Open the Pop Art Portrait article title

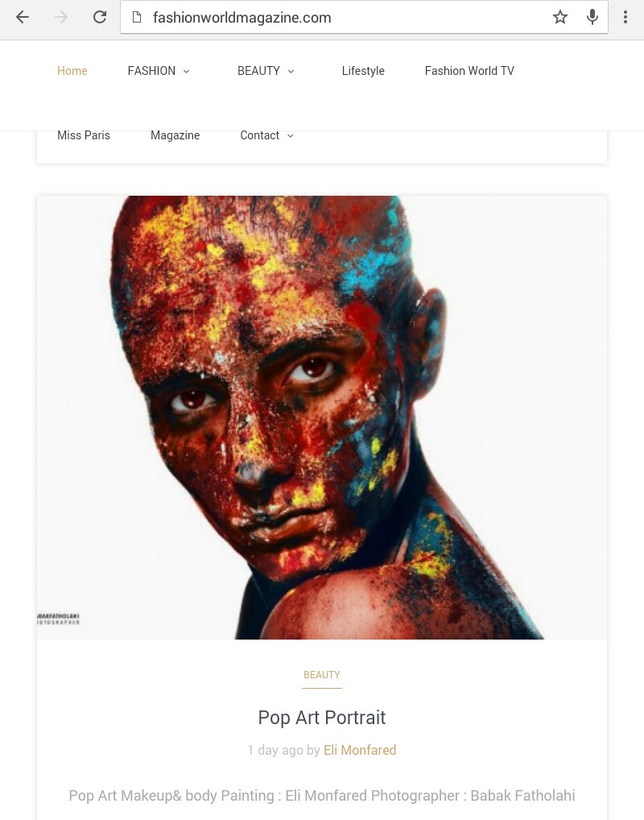322,718
